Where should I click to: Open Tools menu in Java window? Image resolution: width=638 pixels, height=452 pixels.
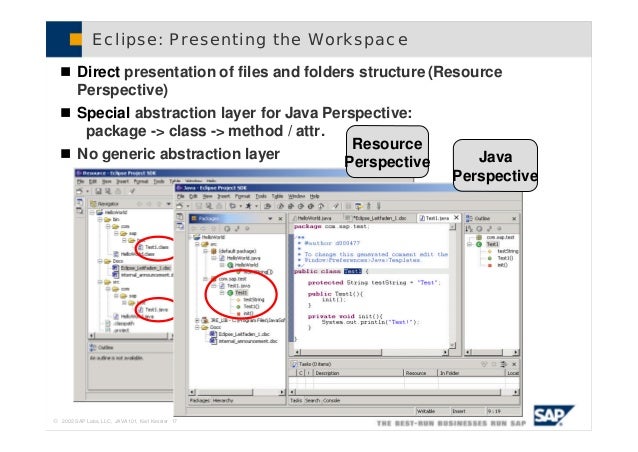(261, 197)
